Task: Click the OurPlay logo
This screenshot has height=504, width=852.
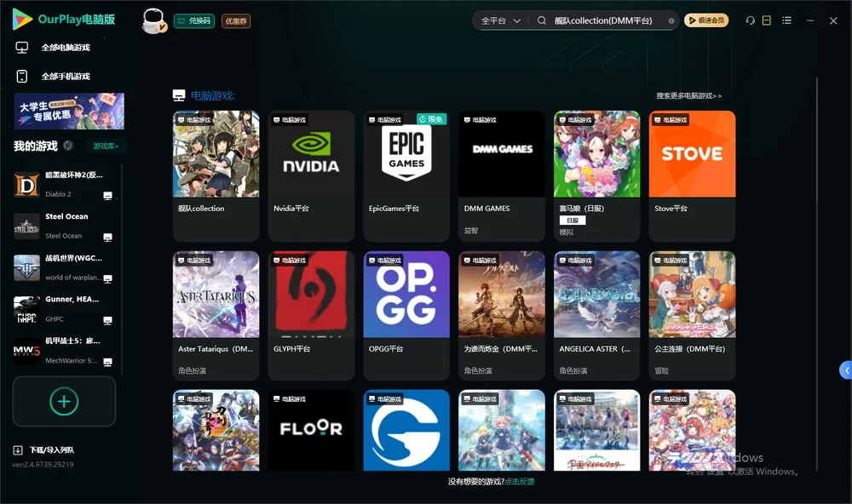Action: point(64,19)
